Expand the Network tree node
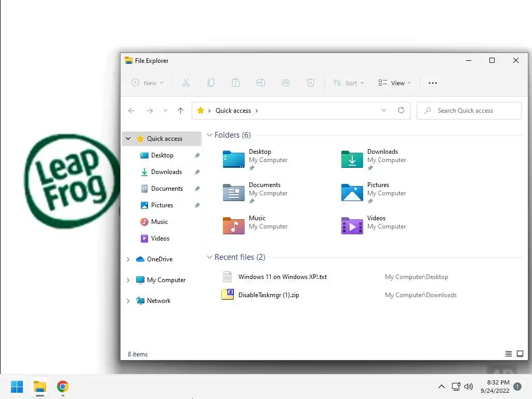 click(x=128, y=301)
